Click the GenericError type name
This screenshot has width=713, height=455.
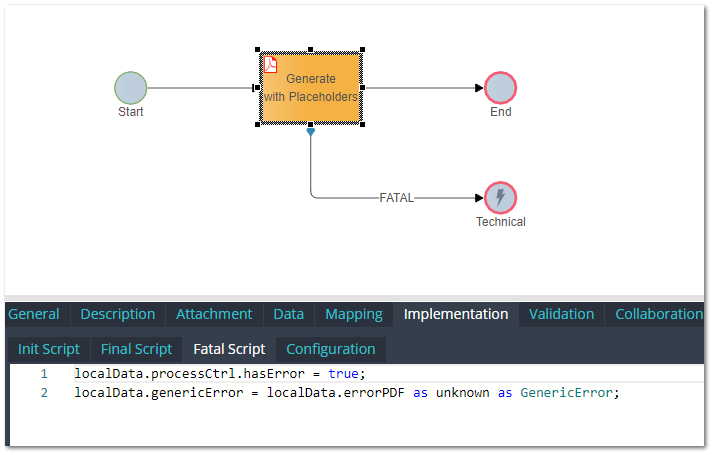[567, 393]
